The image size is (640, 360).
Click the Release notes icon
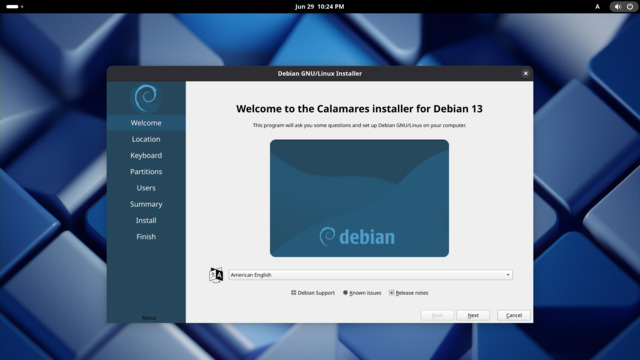coord(391,293)
